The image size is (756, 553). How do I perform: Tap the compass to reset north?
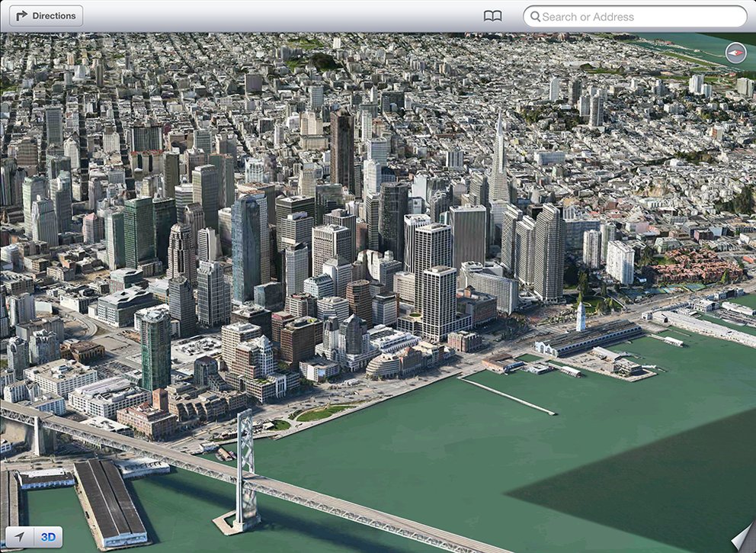click(x=735, y=53)
